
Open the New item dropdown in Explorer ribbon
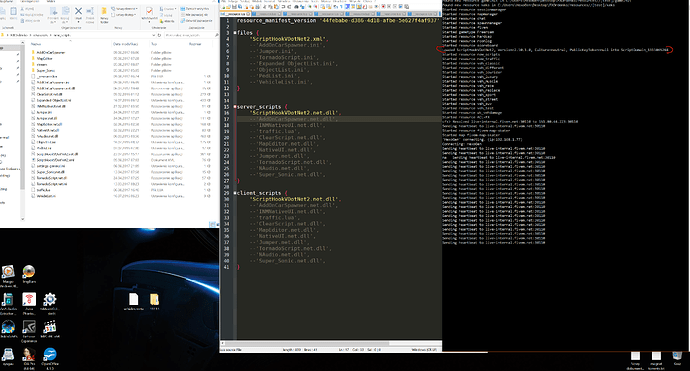(125, 9)
